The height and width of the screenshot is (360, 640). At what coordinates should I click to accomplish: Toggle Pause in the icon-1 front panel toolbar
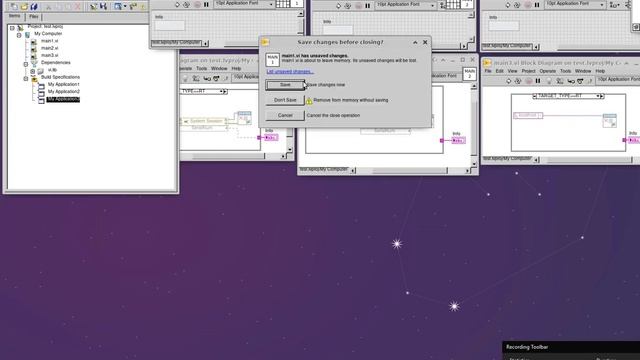coord(207,4)
